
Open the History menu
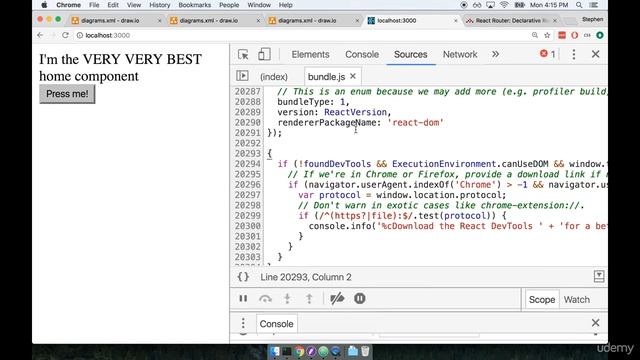tap(160, 5)
